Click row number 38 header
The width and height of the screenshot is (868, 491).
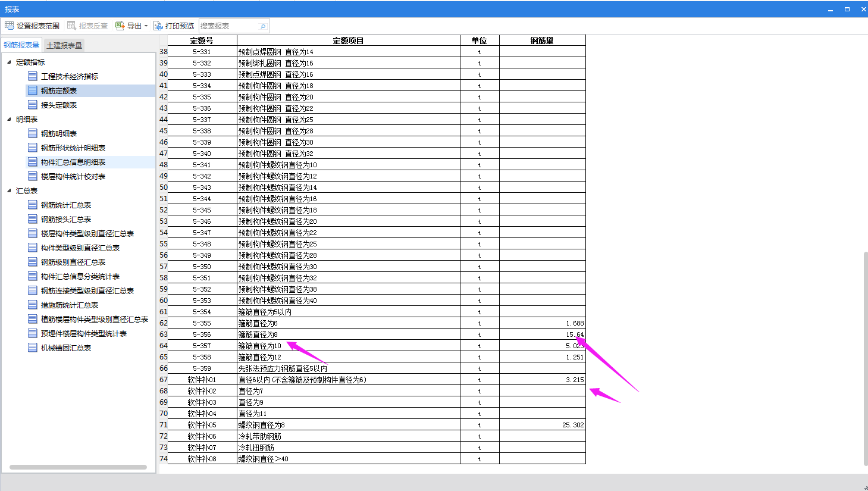pyautogui.click(x=164, y=52)
